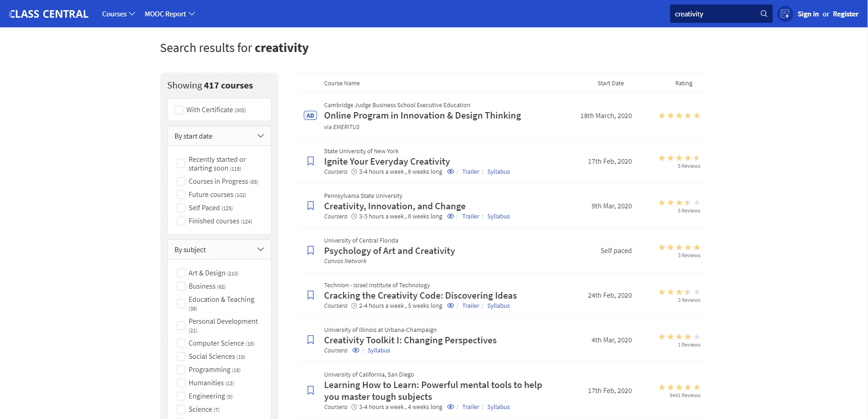Open Psychology of Art and Creativity title

coord(390,251)
